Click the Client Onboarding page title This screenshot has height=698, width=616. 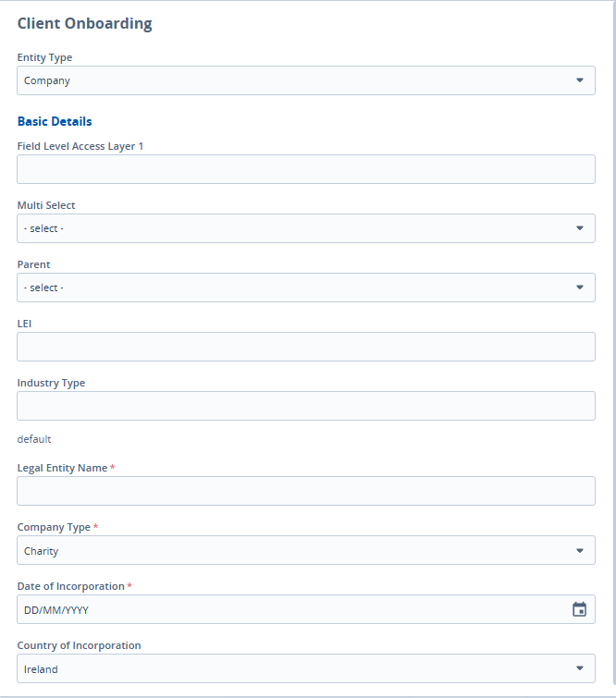click(x=85, y=24)
